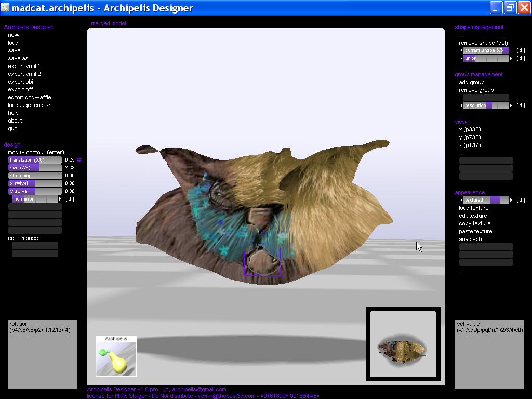Image resolution: width=532 pixels, height=399 pixels.
Task: Click right arrow of the resolution selector
Action: pyautogui.click(x=511, y=105)
